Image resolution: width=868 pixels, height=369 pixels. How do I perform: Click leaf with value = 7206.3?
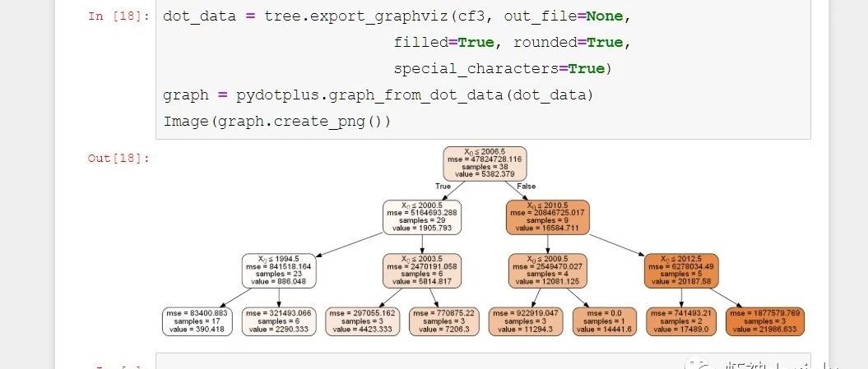point(443,321)
